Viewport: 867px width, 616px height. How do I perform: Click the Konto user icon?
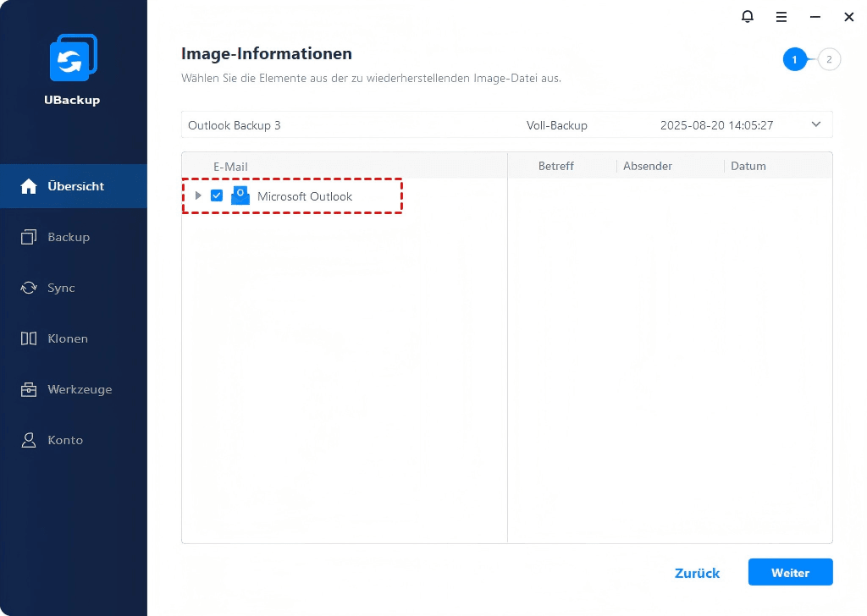pyautogui.click(x=29, y=440)
